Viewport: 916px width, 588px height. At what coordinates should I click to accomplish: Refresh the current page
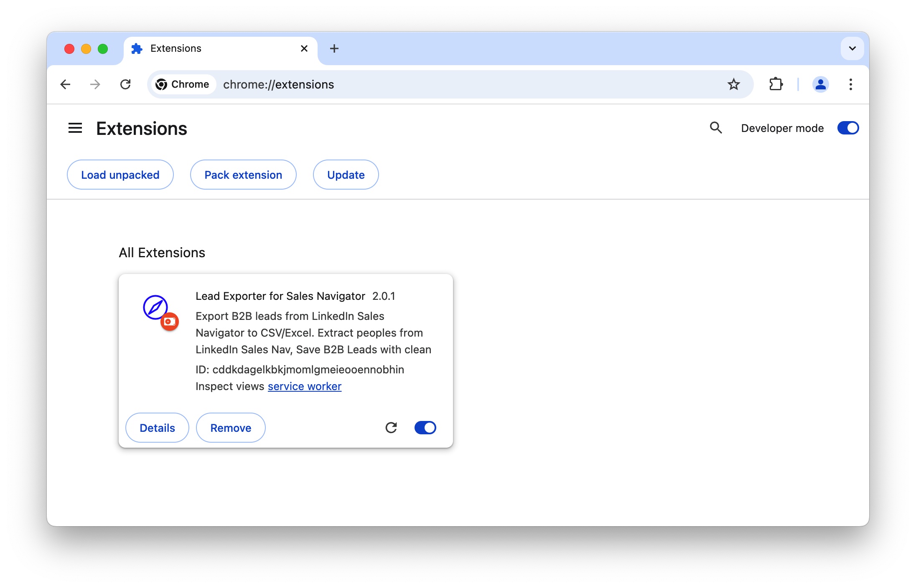126,84
